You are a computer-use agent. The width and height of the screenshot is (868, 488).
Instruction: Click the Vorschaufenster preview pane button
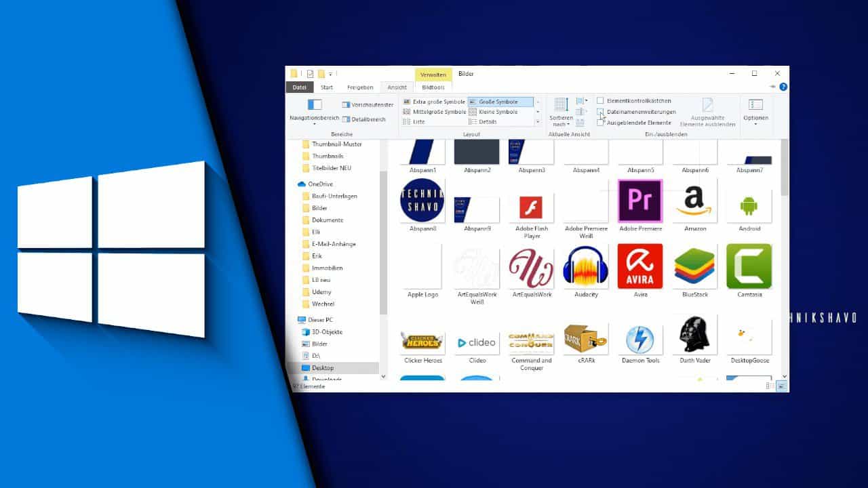tap(368, 105)
